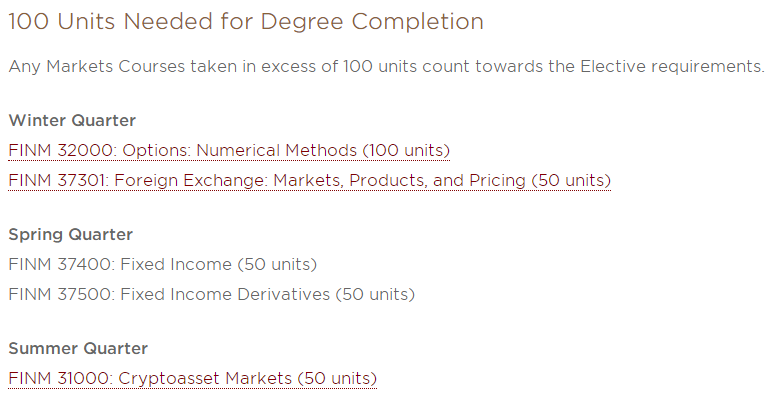Click the FINM 37400: Fixed Income (50 units) line
773x398 pixels.
163,264
